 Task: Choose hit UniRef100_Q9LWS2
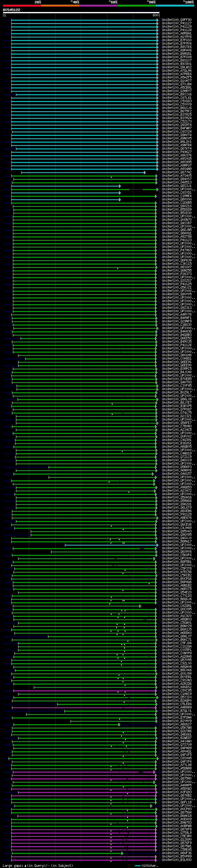(x=176, y=67)
